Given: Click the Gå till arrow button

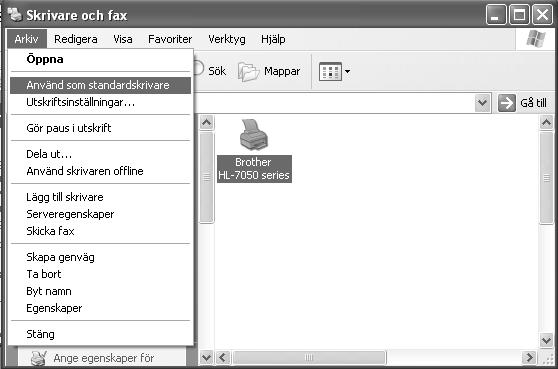Looking at the screenshot, I should point(507,103).
